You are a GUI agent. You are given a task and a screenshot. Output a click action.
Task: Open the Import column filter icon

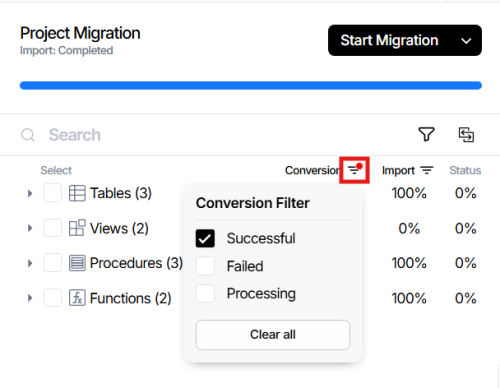427,170
